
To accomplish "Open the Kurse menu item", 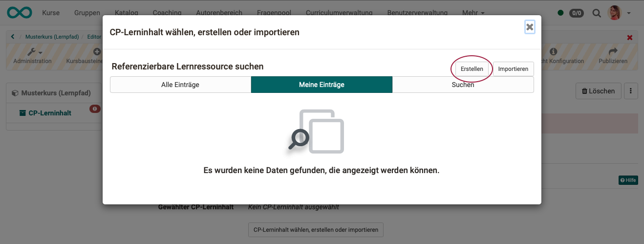I will pyautogui.click(x=51, y=13).
